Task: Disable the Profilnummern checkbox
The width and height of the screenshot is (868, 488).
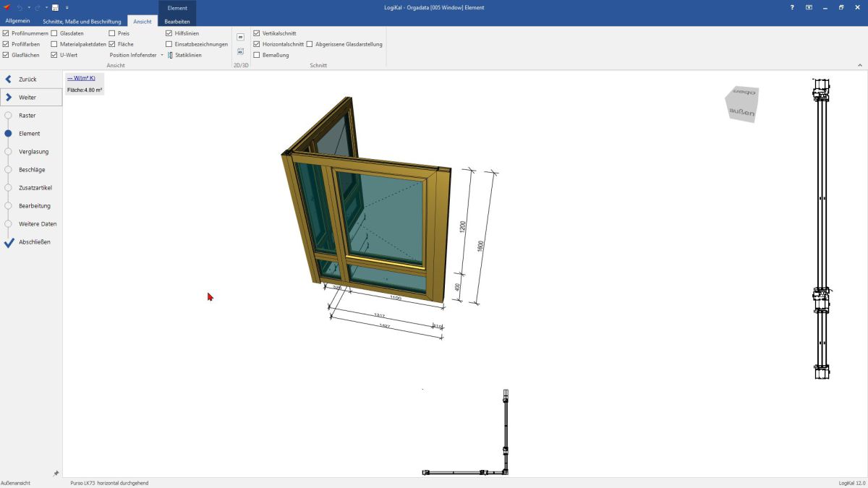Action: coord(7,33)
